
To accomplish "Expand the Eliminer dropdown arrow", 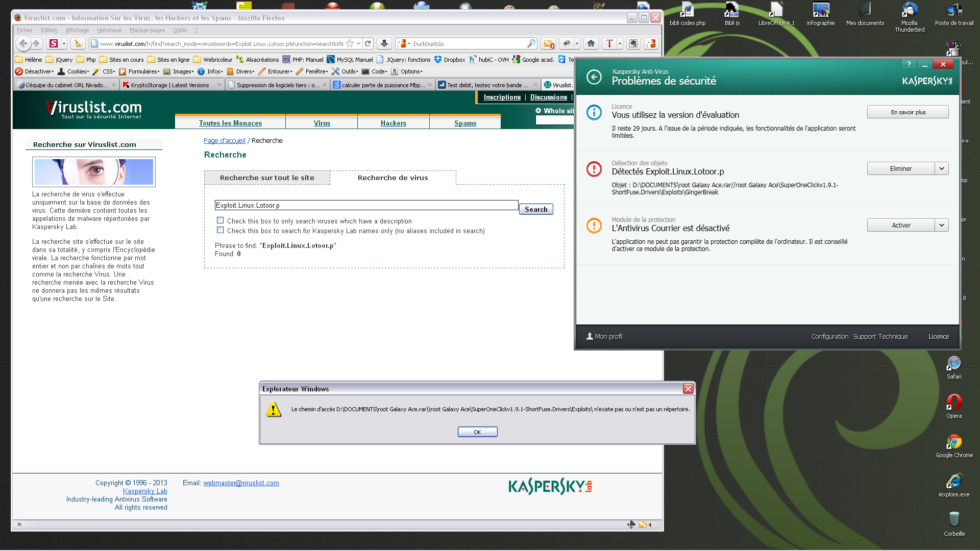I will tap(942, 169).
